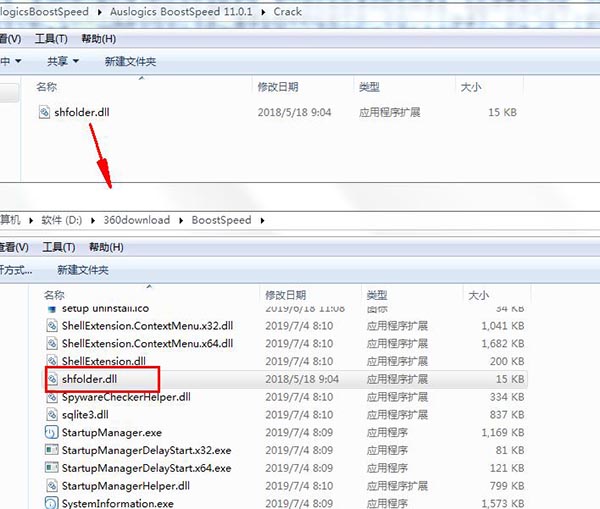Click shfolder.dll file icon in Crack folder

[44, 112]
